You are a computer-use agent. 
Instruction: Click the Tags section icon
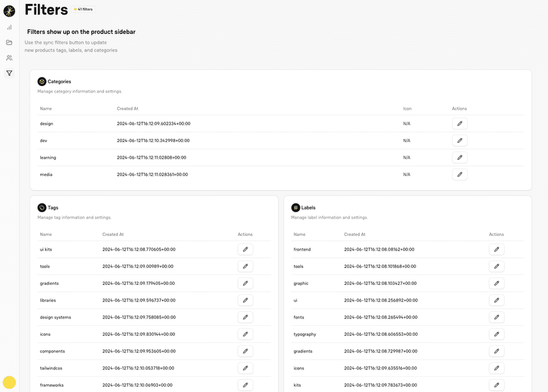point(42,208)
